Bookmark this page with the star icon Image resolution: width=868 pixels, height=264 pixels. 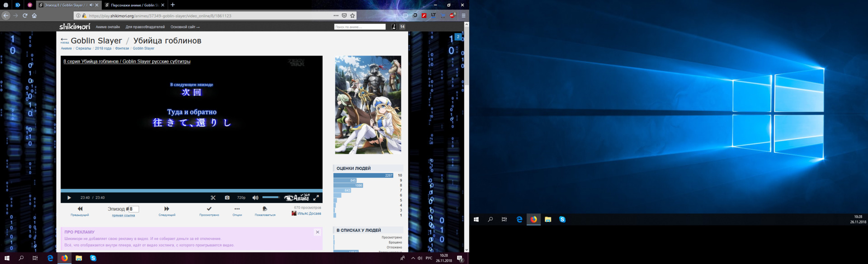click(x=353, y=15)
